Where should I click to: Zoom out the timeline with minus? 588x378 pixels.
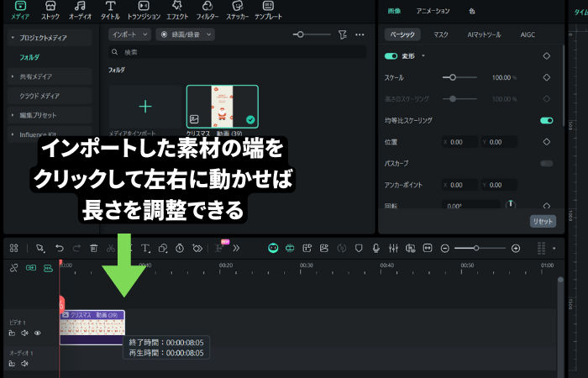(444, 249)
